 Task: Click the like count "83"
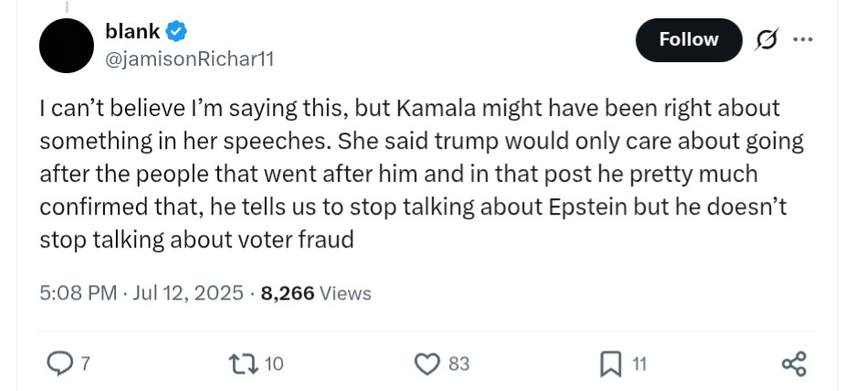click(459, 365)
